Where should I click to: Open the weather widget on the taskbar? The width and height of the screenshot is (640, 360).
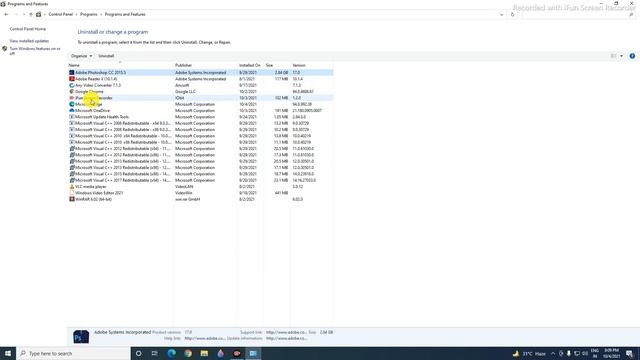(529, 353)
